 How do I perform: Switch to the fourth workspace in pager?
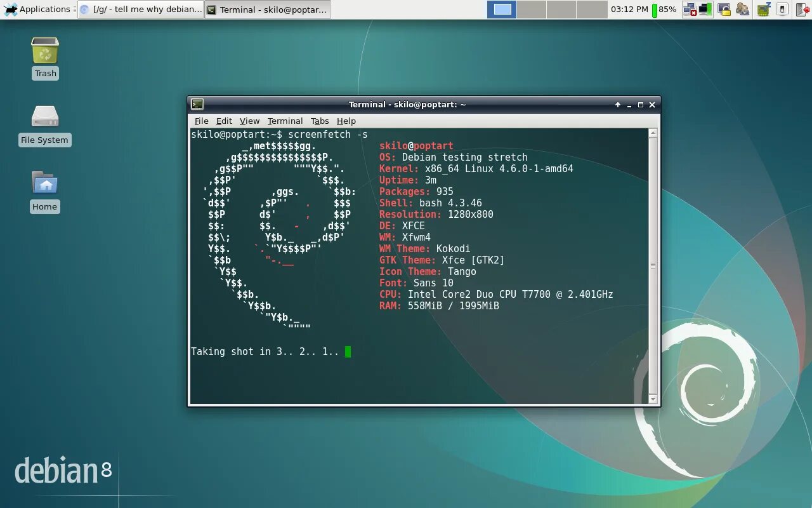tap(592, 10)
